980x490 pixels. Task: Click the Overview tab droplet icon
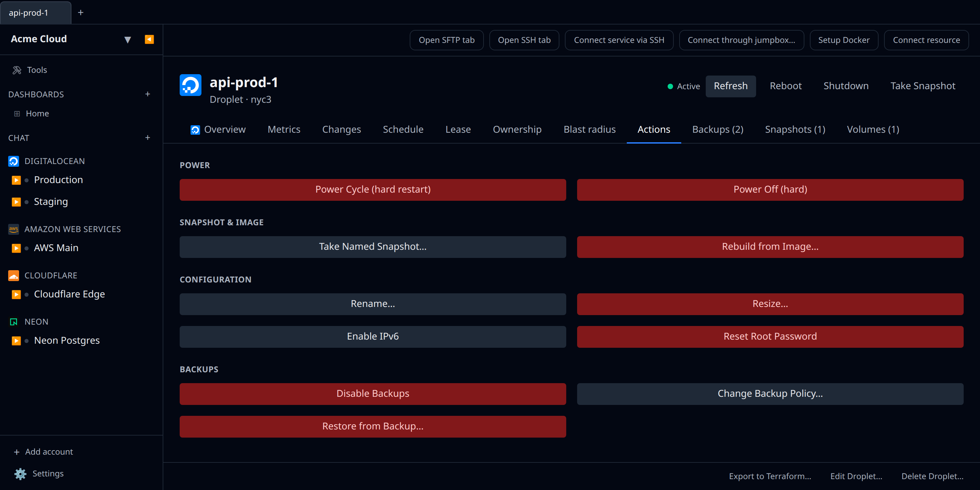click(195, 130)
